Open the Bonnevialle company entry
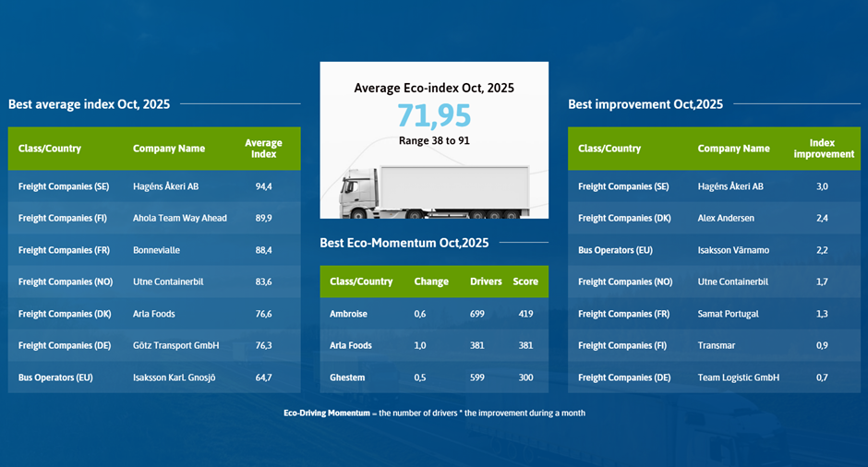This screenshot has height=467, width=868. pyautogui.click(x=158, y=250)
